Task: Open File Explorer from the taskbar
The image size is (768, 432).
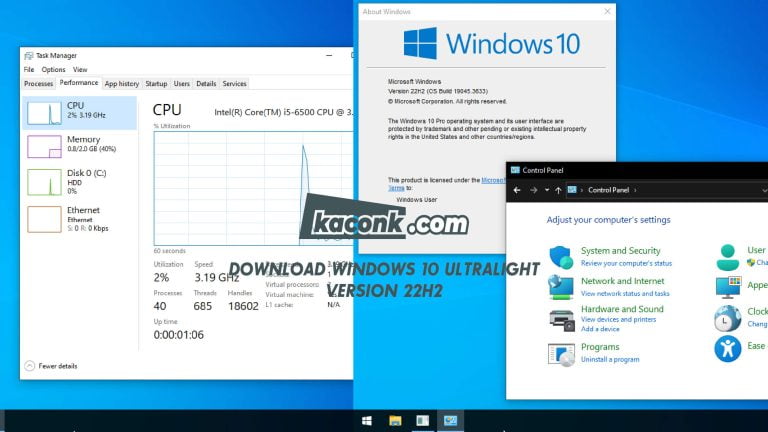Action: [395, 421]
